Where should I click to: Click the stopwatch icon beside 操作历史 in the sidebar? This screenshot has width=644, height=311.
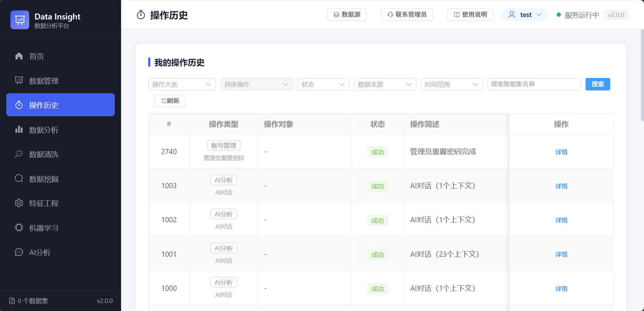tap(19, 105)
